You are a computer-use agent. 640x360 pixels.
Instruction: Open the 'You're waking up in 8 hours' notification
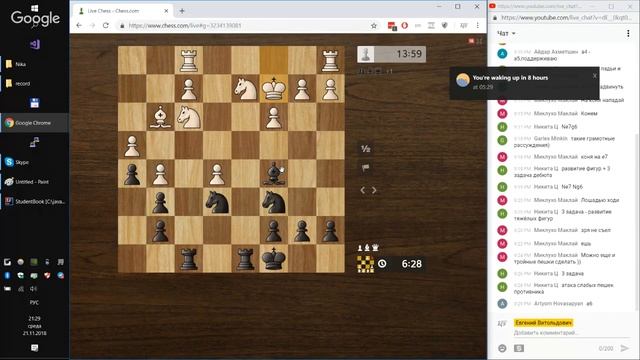[524, 83]
